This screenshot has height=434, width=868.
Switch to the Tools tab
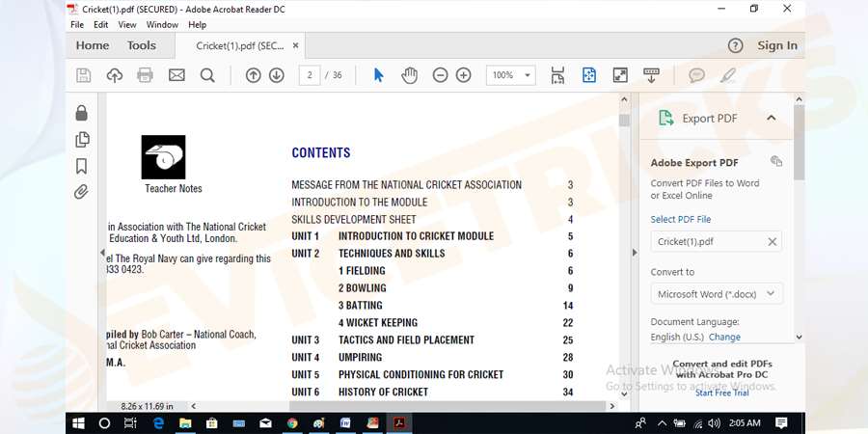click(142, 45)
